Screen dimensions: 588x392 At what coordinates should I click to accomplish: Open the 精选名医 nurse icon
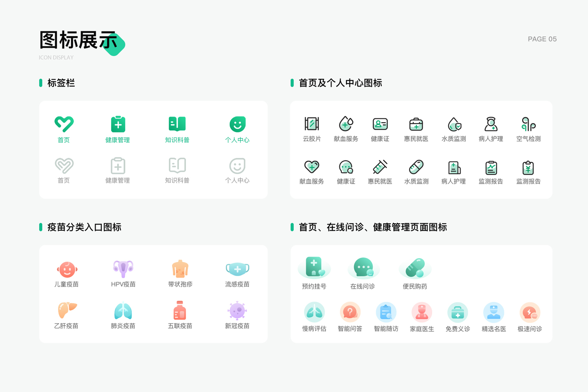click(x=494, y=312)
